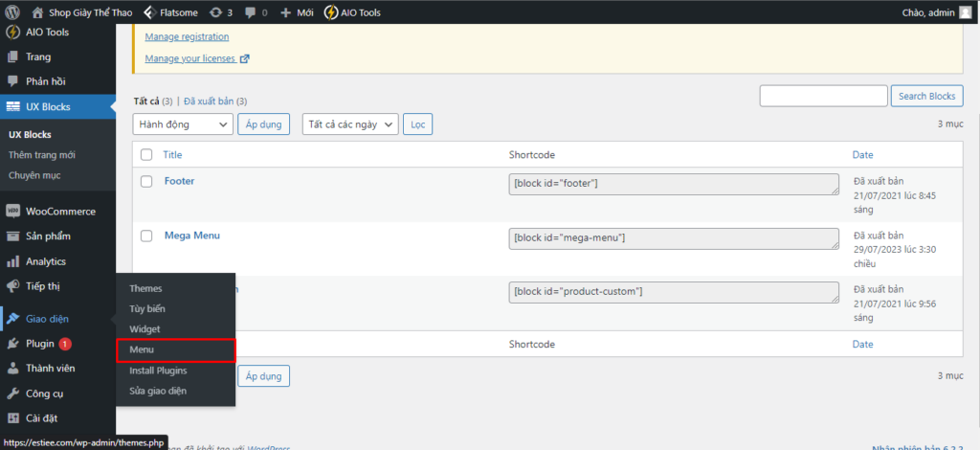Image resolution: width=980 pixels, height=450 pixels.
Task: Follow the Manage registration link
Action: [x=187, y=36]
